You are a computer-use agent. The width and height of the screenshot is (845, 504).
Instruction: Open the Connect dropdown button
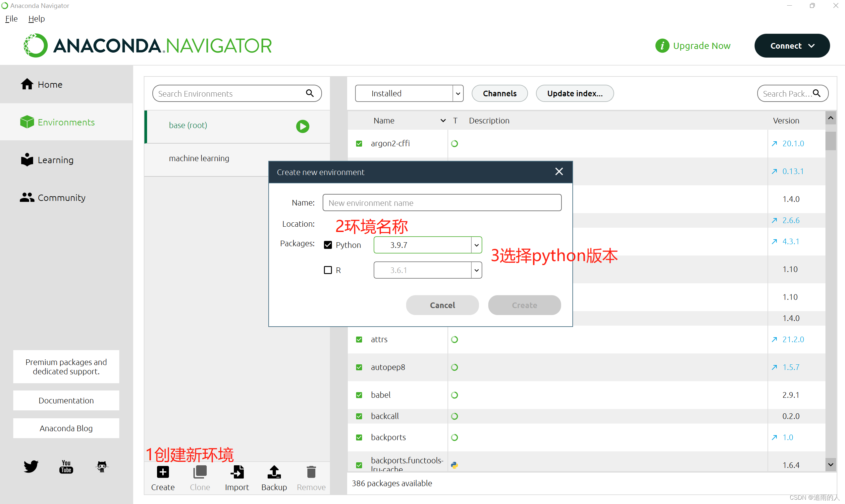coord(792,46)
